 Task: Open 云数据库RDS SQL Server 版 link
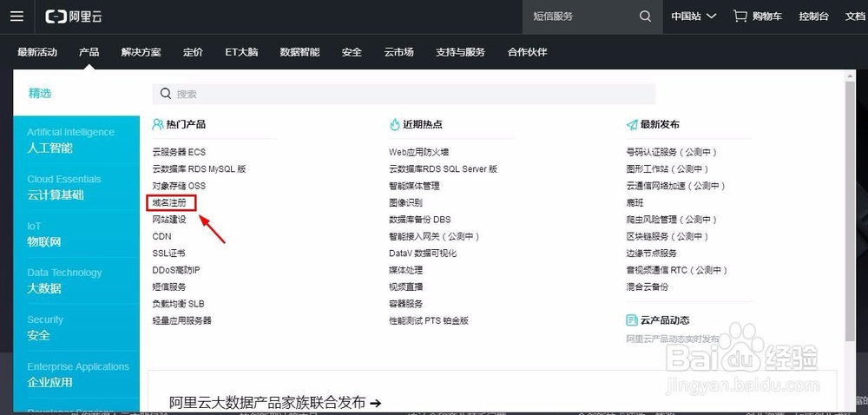click(444, 168)
